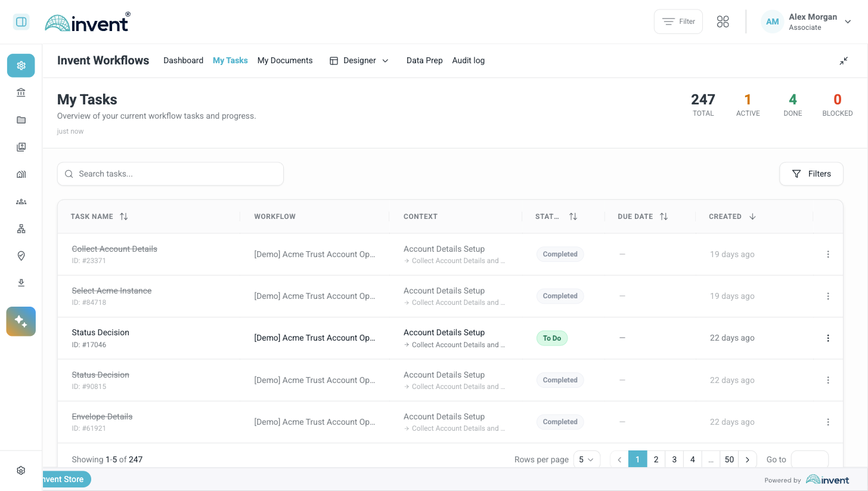Focus the Search tasks field
This screenshot has width=868, height=491.
tap(170, 174)
